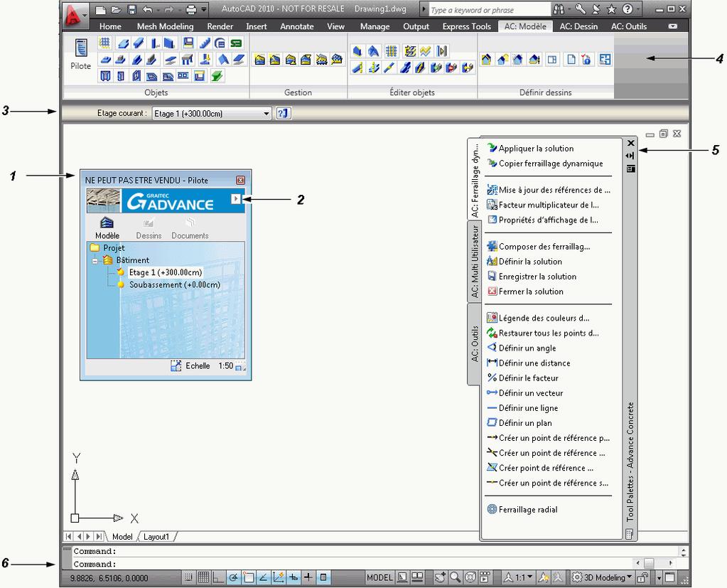Open the quick access toolbar customize arrow
727x588 pixels.
coord(204,9)
